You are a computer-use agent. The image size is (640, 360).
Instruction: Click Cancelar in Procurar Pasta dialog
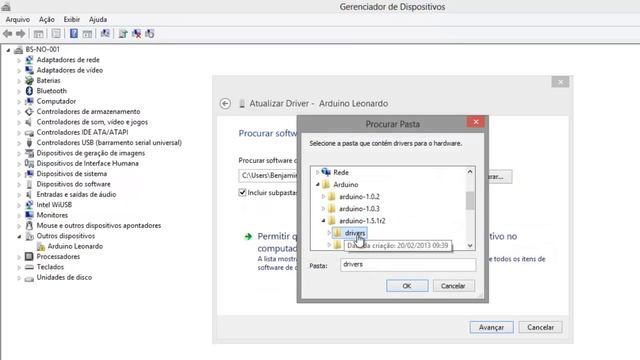(x=453, y=286)
